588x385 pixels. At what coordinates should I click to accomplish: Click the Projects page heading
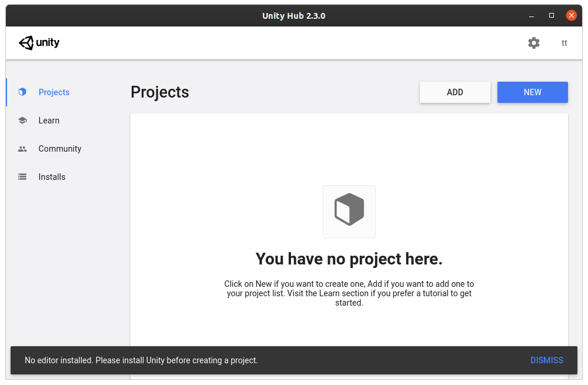[x=159, y=92]
